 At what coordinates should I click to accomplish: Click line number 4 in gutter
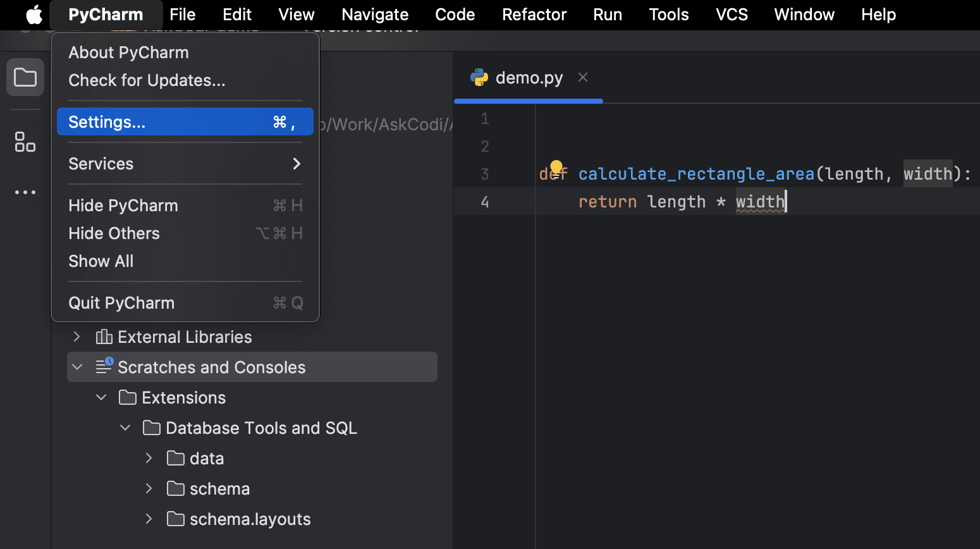click(x=485, y=202)
